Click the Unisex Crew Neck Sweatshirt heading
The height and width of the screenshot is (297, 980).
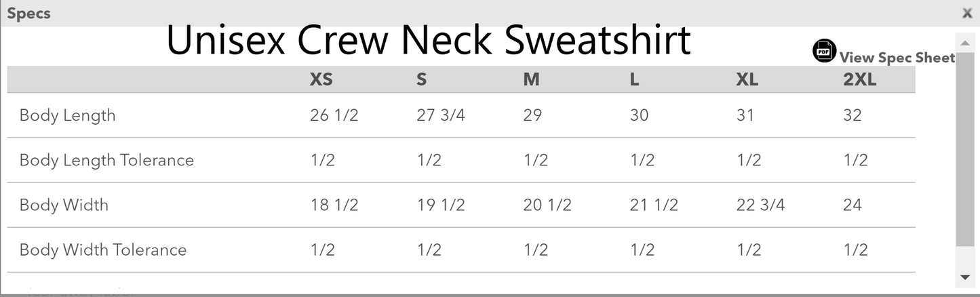pos(428,41)
